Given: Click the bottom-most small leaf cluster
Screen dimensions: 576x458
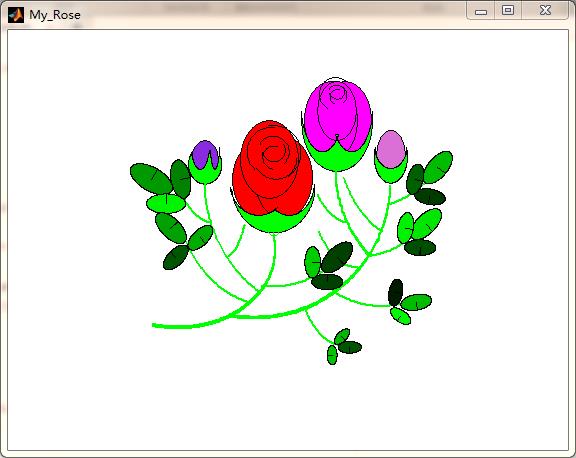Looking at the screenshot, I should pyautogui.click(x=343, y=346).
